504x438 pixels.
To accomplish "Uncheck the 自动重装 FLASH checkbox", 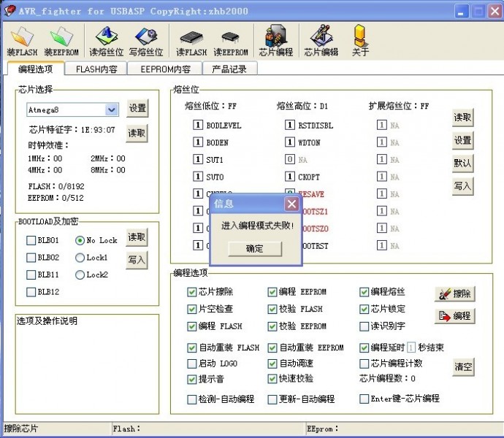I will tap(192, 347).
